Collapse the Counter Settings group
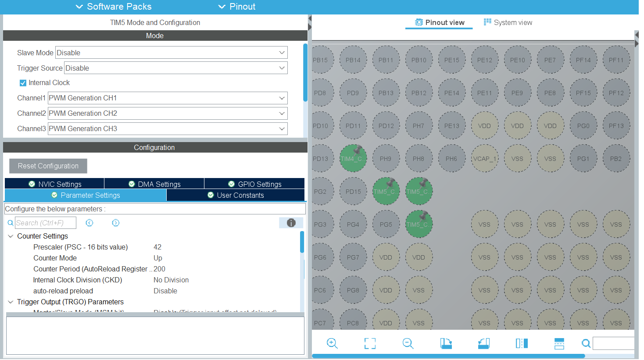 [11, 236]
